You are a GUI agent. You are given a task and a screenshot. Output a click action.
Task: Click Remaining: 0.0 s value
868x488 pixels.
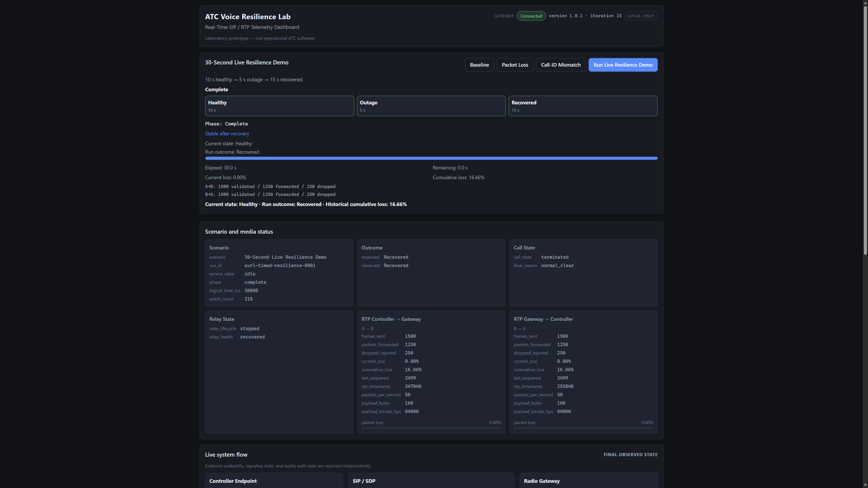[x=450, y=168]
